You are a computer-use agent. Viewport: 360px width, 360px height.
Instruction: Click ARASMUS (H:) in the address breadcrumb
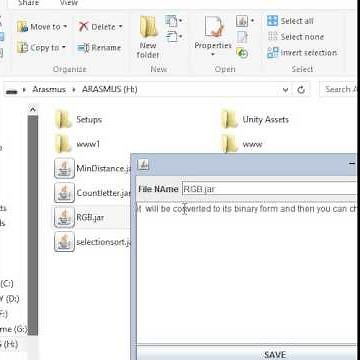(110, 89)
